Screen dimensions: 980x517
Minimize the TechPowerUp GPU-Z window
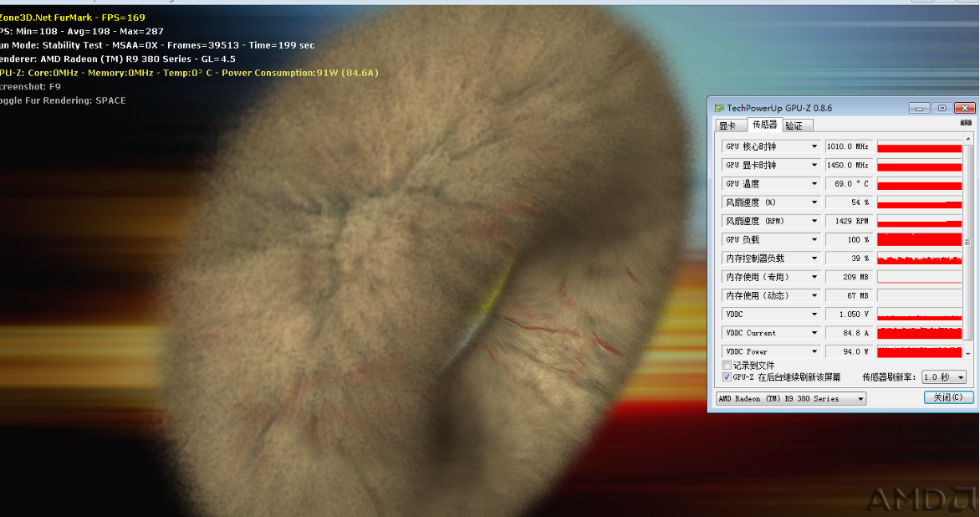[x=919, y=108]
